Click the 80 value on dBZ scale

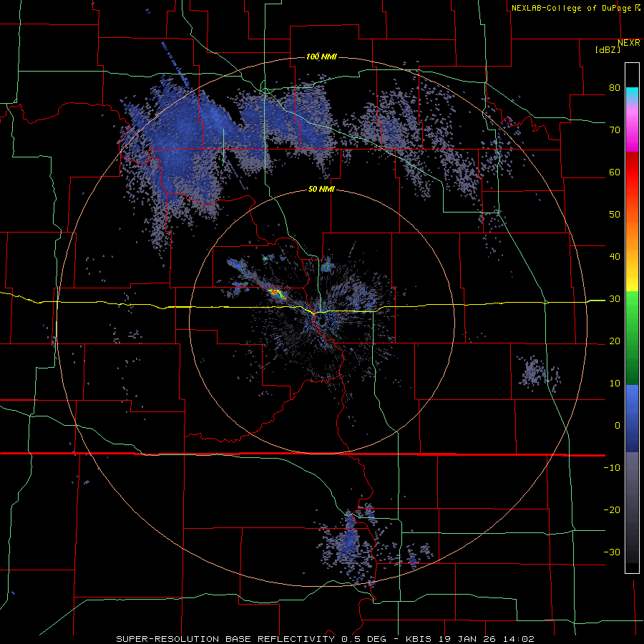pos(615,88)
